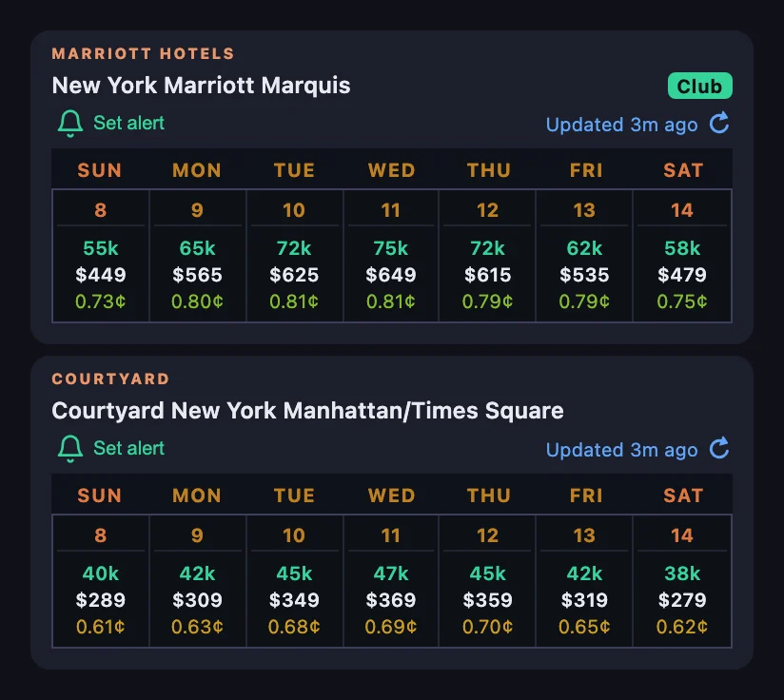Select Marriott Marquis Sunday 8 at 55k points
This screenshot has width=784, height=700.
101,256
